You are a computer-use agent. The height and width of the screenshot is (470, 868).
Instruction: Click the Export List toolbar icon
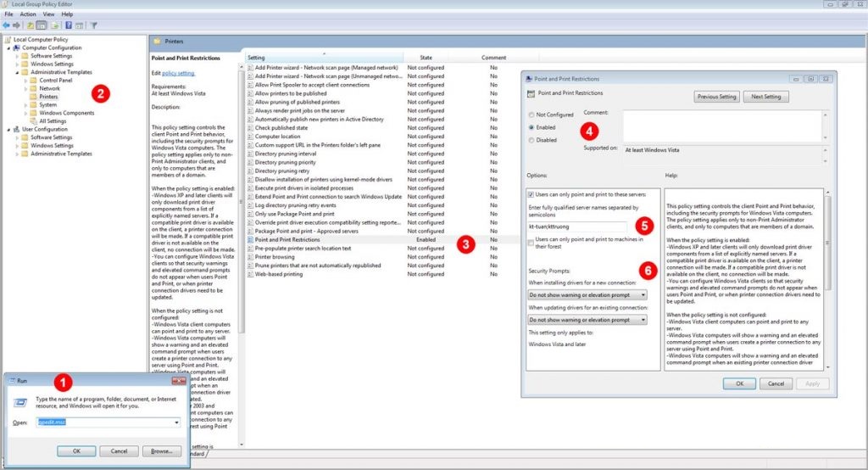pyautogui.click(x=54, y=25)
